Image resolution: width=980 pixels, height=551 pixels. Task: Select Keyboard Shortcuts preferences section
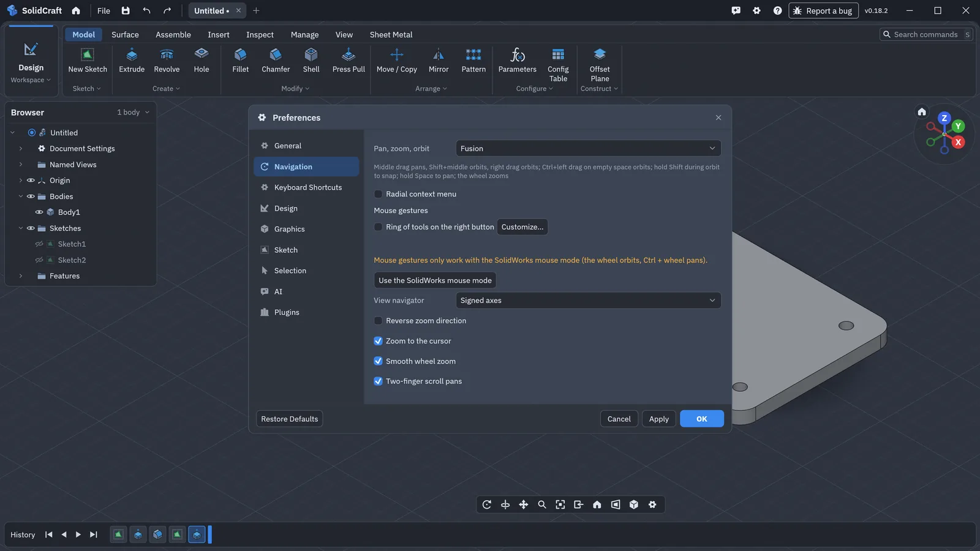pyautogui.click(x=306, y=187)
